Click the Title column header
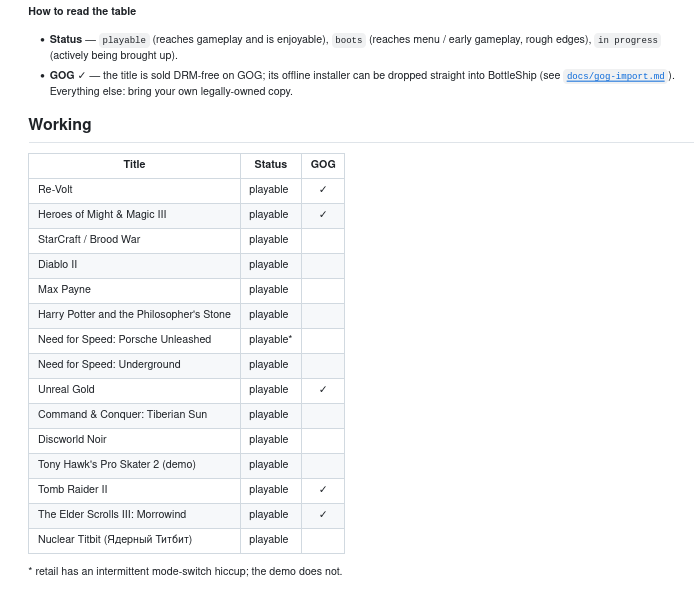 point(134,165)
